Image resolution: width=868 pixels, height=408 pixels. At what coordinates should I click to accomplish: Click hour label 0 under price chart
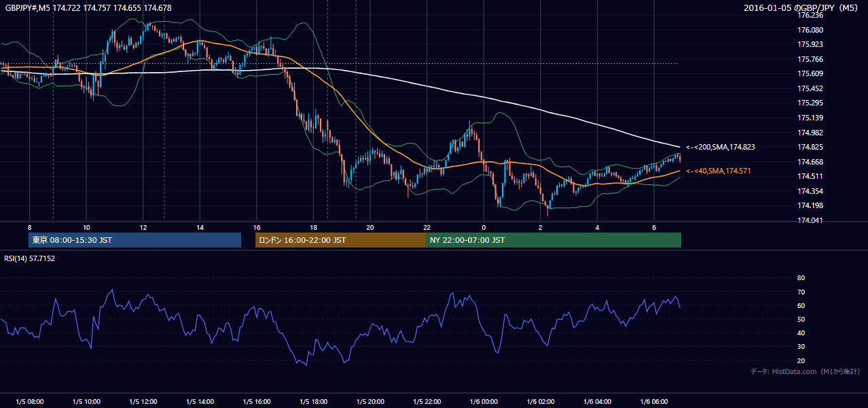[x=484, y=227]
